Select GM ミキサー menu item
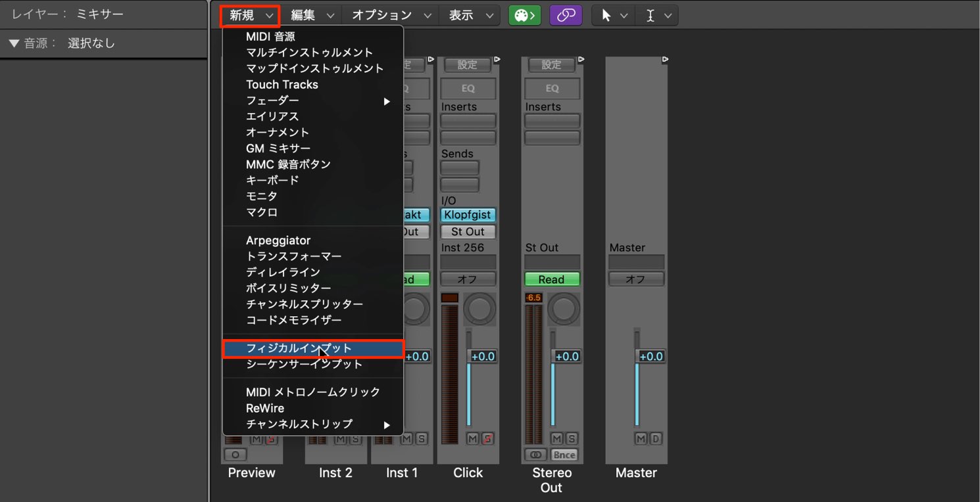This screenshot has height=502, width=980. (313, 148)
